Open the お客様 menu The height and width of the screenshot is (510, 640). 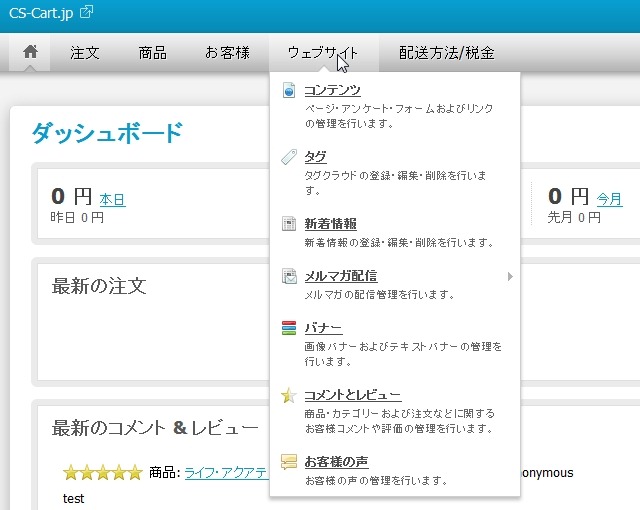227,53
